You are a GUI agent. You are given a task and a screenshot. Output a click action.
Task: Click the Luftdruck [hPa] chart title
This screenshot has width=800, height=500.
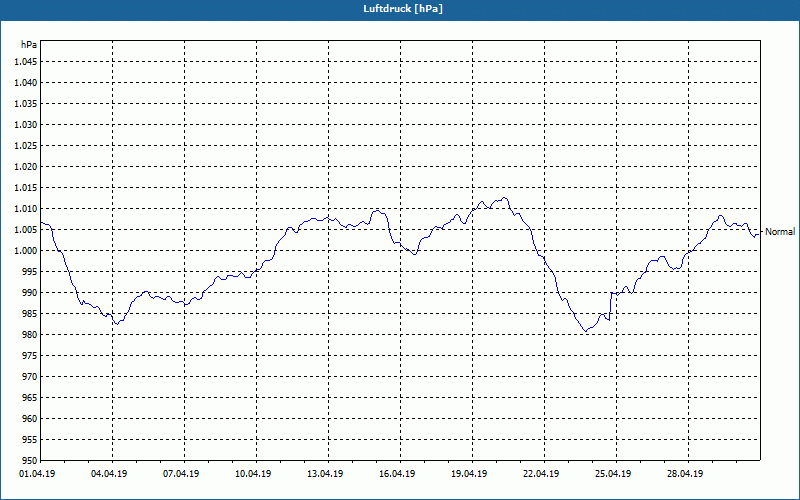point(403,9)
